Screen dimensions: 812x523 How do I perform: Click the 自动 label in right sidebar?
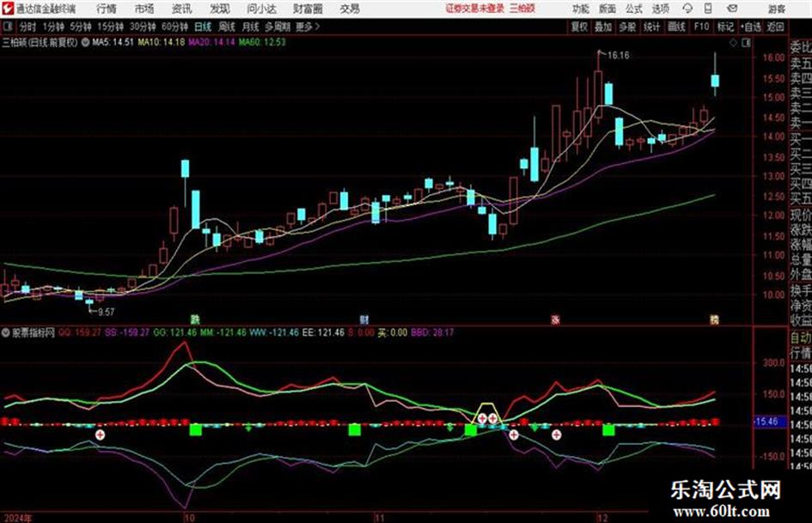click(801, 338)
